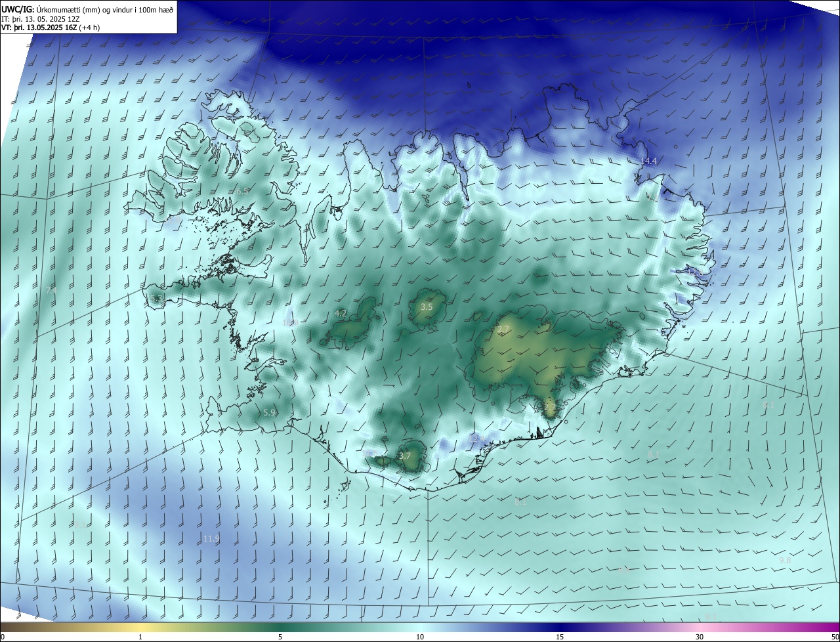Click the 5 label on color scale
The image size is (840, 642).
pos(280,637)
